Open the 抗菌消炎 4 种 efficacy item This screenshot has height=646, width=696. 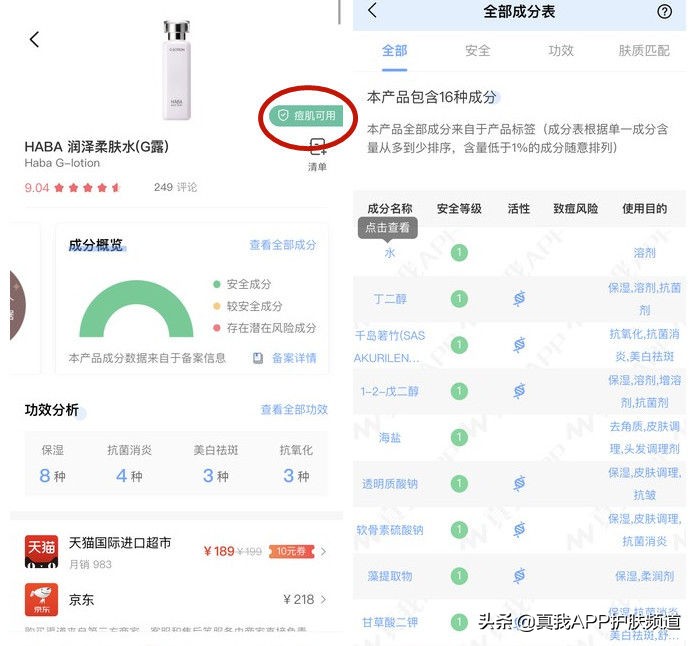click(130, 463)
